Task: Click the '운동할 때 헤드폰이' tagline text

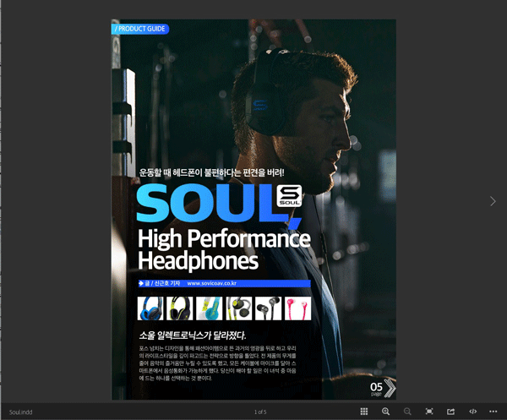Action: (x=171, y=172)
